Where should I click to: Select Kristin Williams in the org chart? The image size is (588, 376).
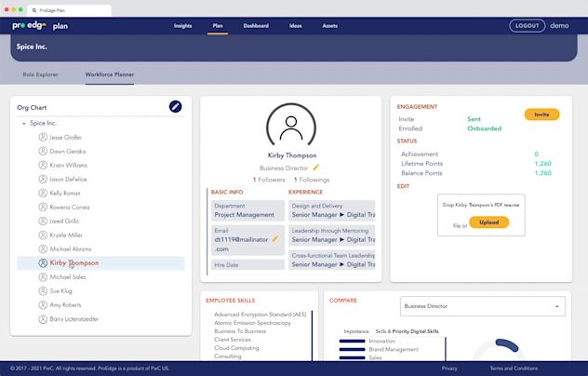[68, 165]
